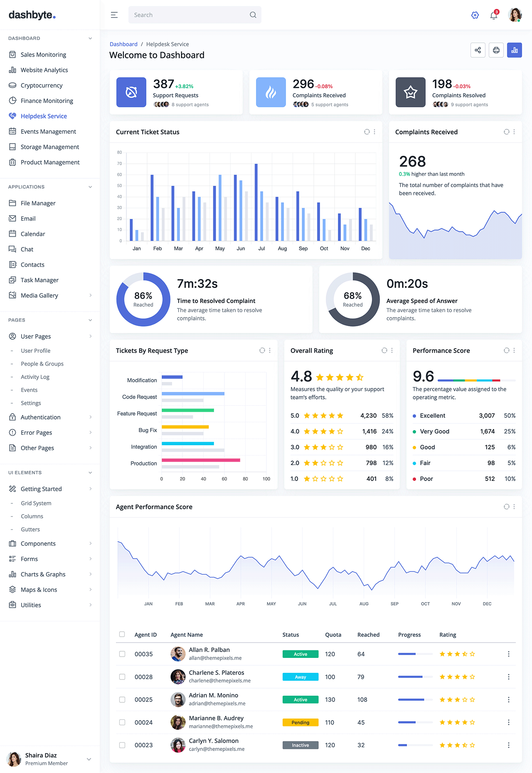This screenshot has width=532, height=773.
Task: Click the share icon button
Action: tap(478, 50)
